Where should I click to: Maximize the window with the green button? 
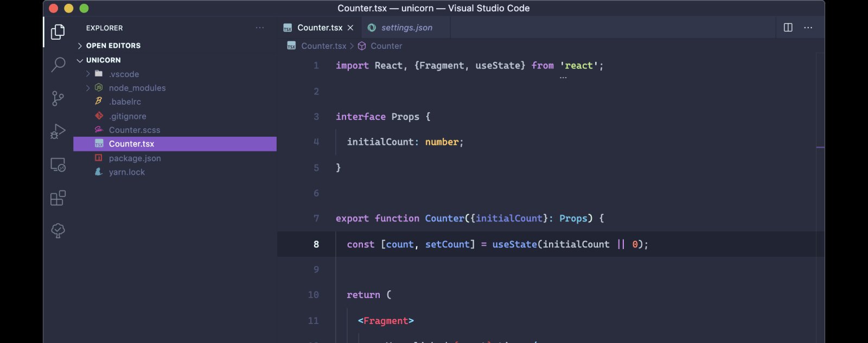pos(84,8)
